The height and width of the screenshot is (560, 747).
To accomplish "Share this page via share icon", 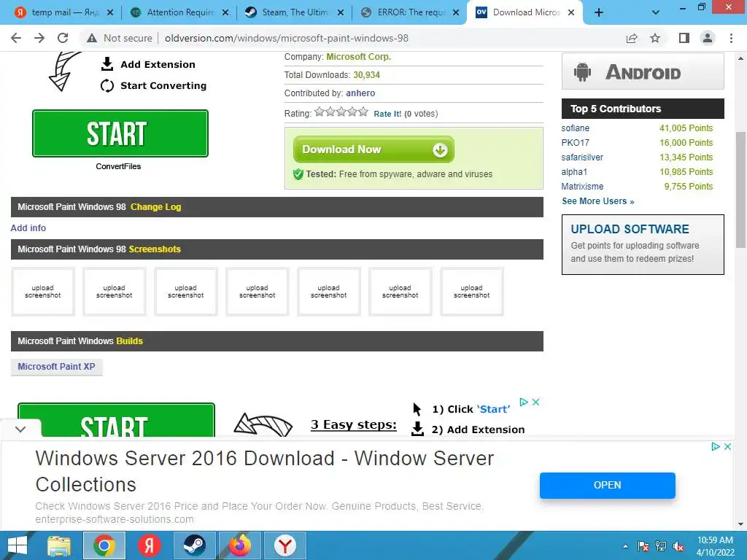I will click(x=632, y=38).
